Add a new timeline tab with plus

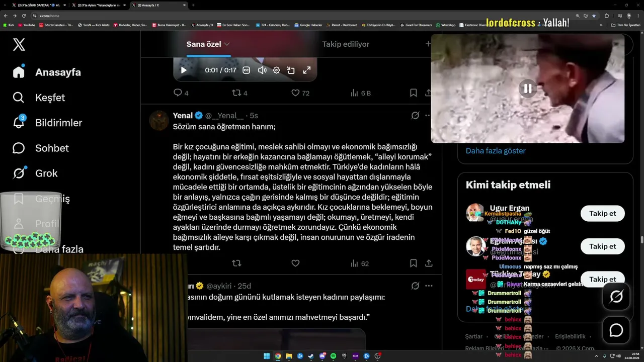click(428, 44)
